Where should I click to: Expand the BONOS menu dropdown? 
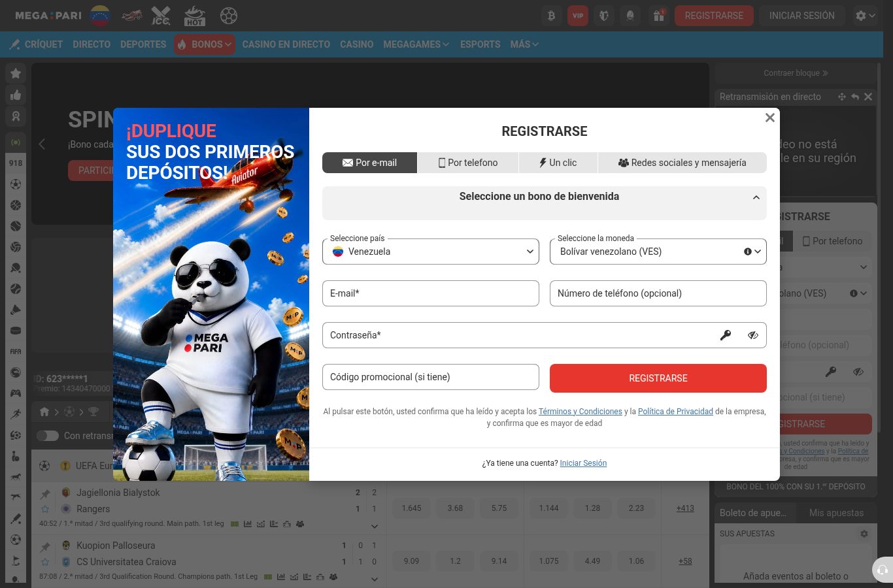(205, 44)
